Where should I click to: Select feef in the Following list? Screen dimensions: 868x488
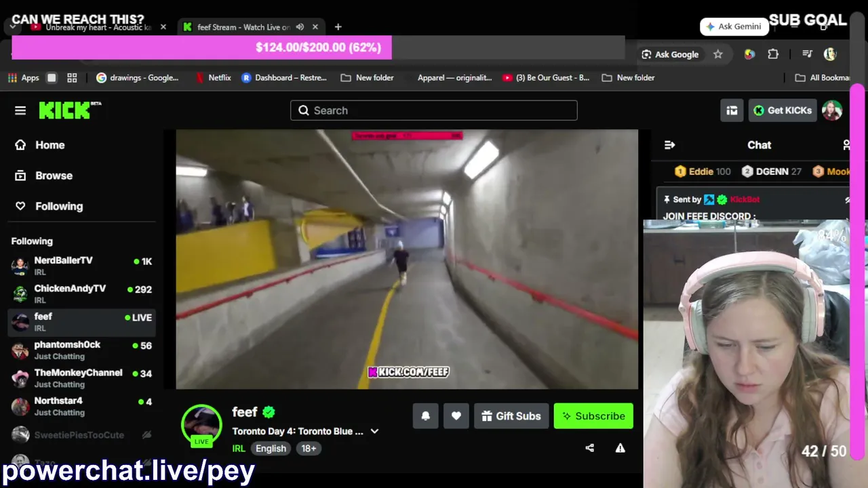pyautogui.click(x=81, y=322)
